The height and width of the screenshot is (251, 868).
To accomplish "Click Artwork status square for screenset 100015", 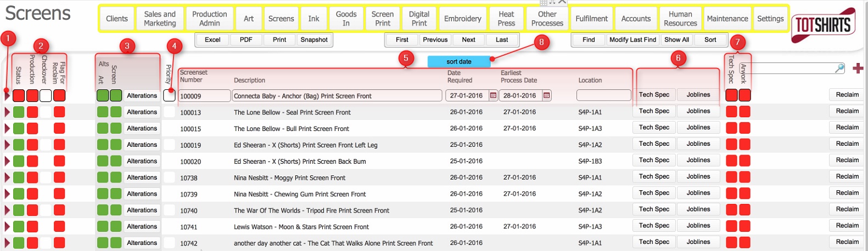I will click(744, 128).
